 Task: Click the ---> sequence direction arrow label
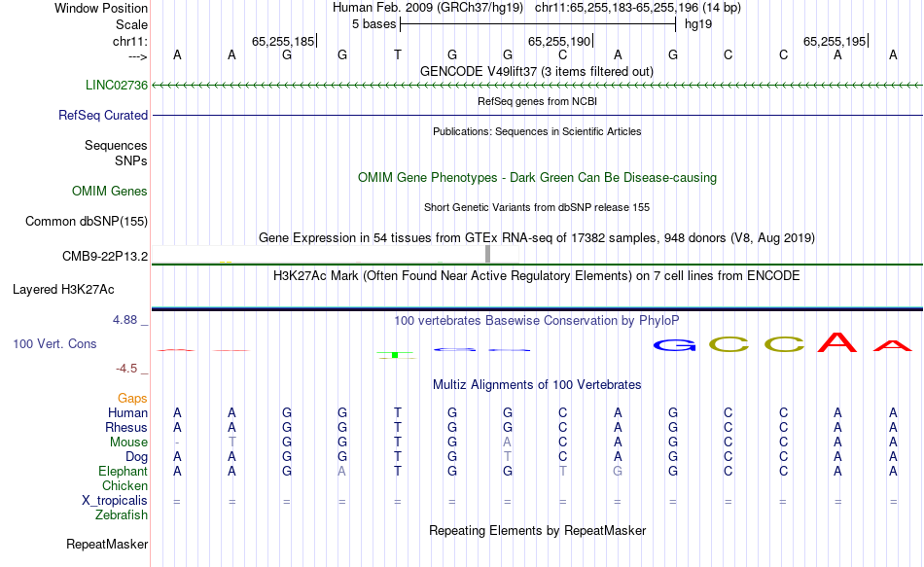[137, 56]
